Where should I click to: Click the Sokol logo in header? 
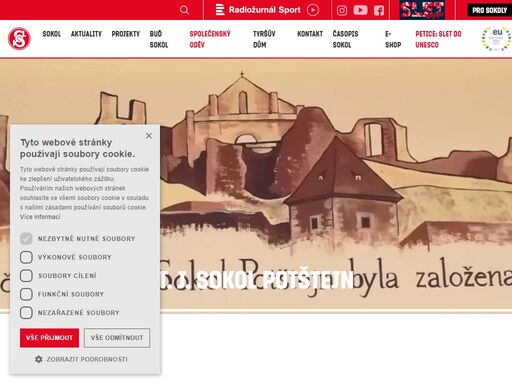[x=19, y=39]
